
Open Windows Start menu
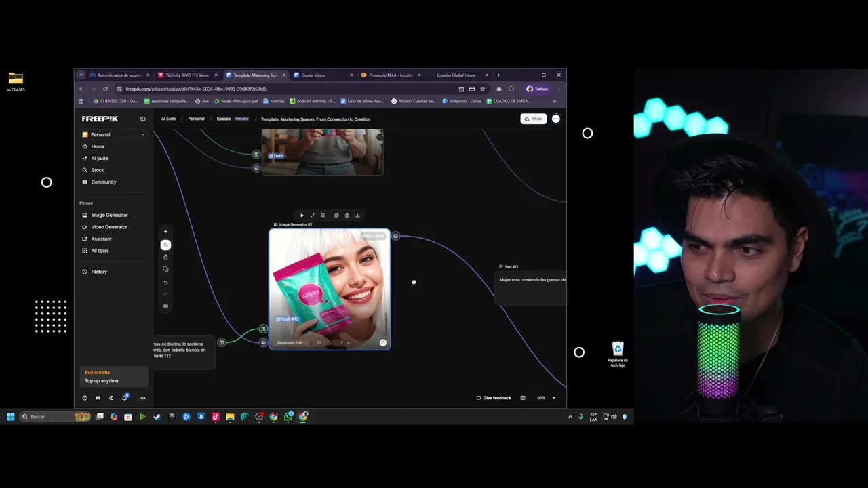tap(10, 417)
